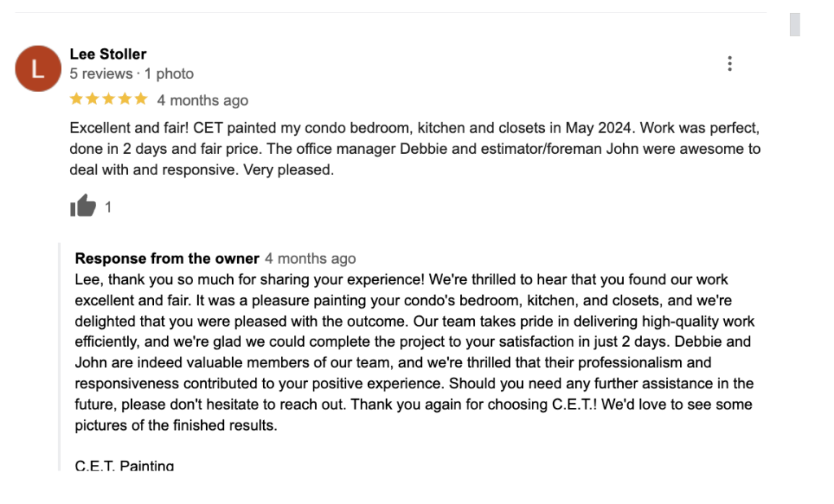The height and width of the screenshot is (504, 834).
Task: Click the vertical scrollbar thumb
Action: (x=795, y=24)
